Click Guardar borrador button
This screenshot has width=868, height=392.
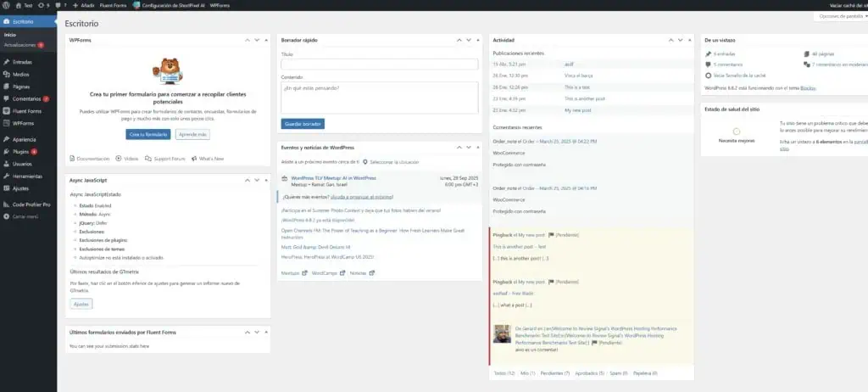coord(303,124)
